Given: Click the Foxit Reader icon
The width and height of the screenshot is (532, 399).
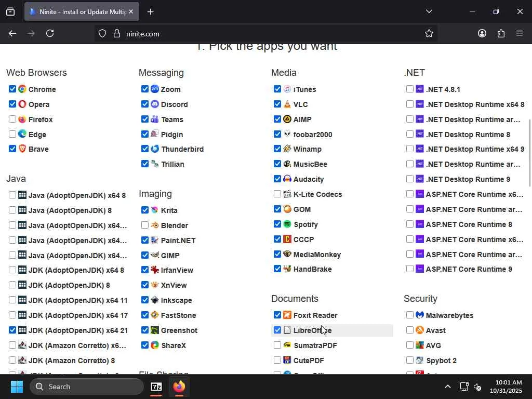Looking at the screenshot, I should (287, 315).
